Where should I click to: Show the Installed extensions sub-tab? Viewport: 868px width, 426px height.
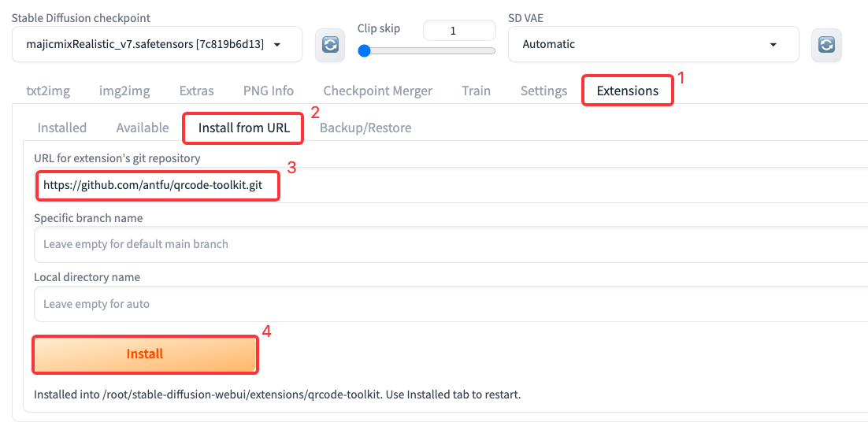pyautogui.click(x=62, y=128)
